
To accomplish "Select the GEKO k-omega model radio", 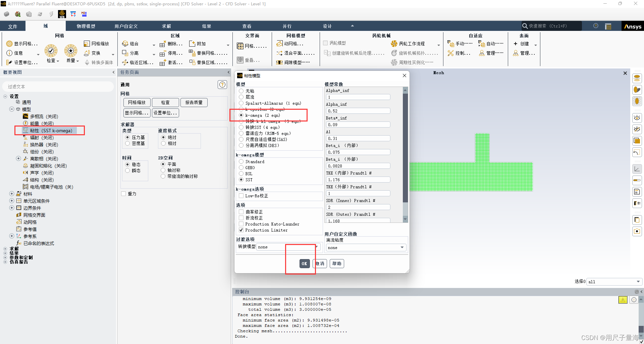I will coord(241,167).
